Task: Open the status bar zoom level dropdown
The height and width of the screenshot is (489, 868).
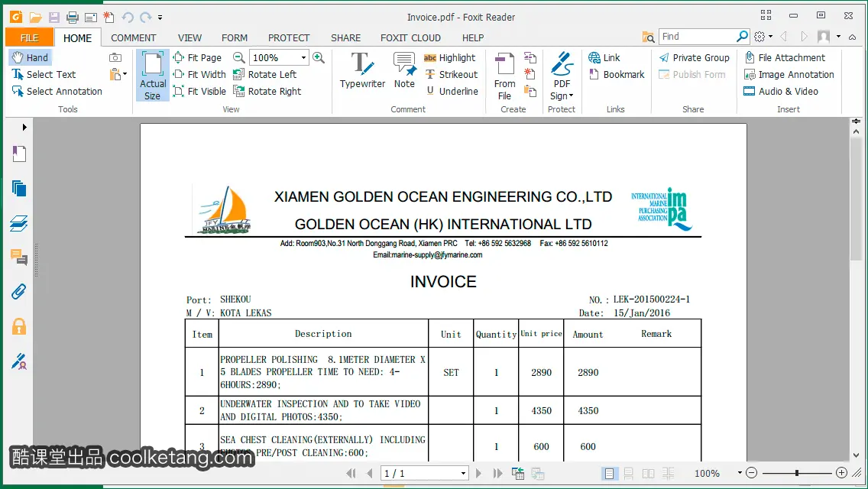Action: coord(740,473)
